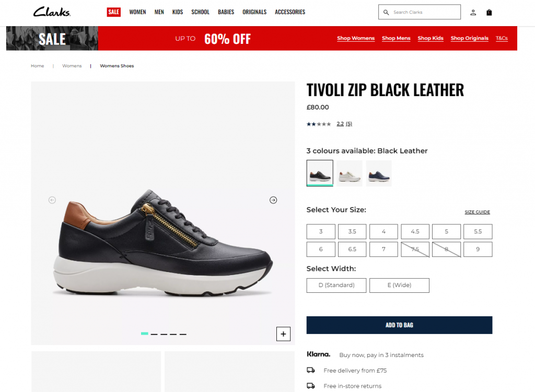Open the Women menu
535x392 pixels.
(137, 12)
